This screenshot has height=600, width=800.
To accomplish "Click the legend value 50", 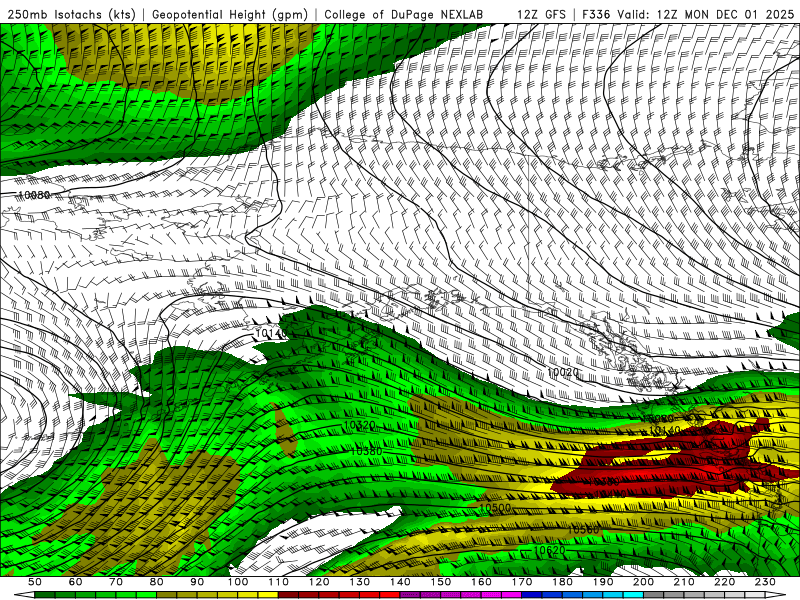I will coord(35,582).
